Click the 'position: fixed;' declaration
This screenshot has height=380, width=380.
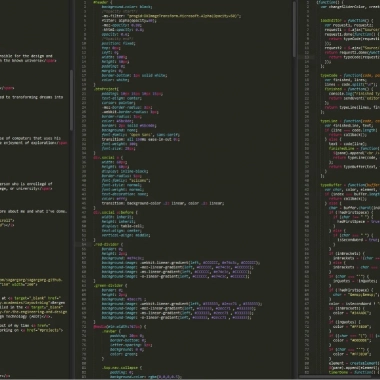[x=119, y=43]
